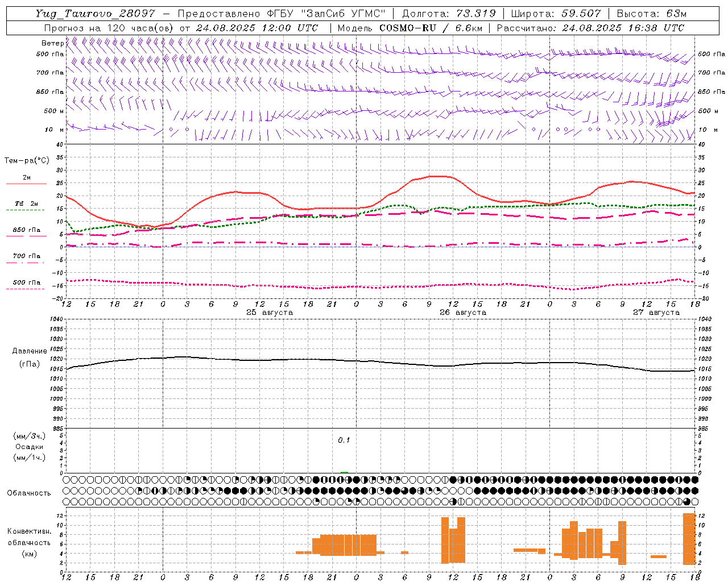Click the '2м' temperature legend entry

27,177
